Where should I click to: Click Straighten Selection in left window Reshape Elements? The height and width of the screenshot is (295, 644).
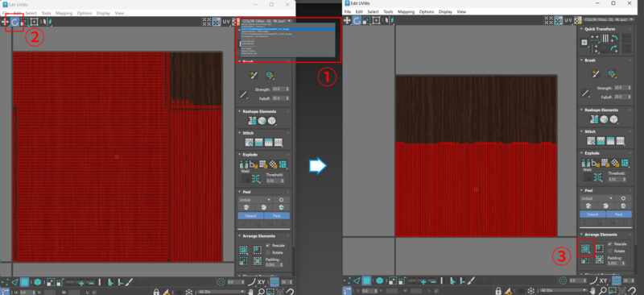click(253, 121)
